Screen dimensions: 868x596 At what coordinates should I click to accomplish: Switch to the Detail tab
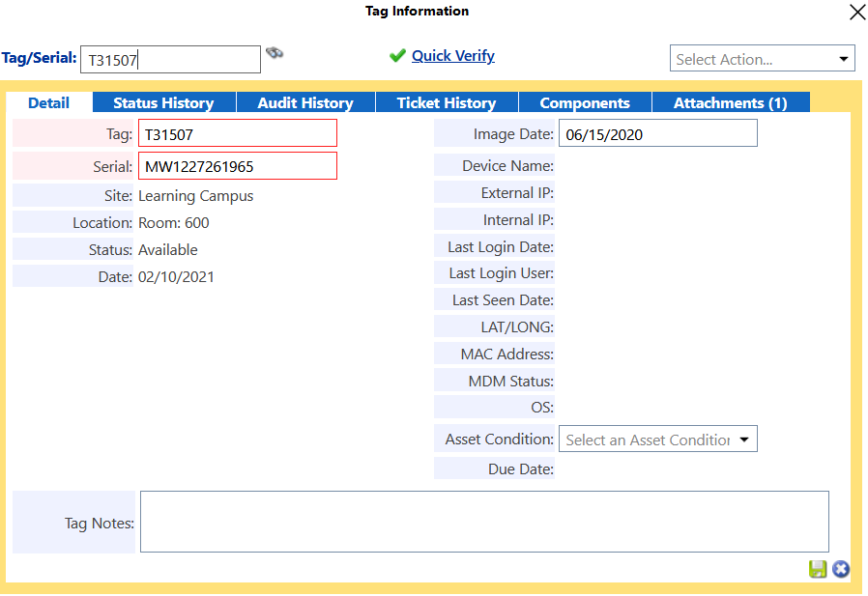click(x=48, y=103)
